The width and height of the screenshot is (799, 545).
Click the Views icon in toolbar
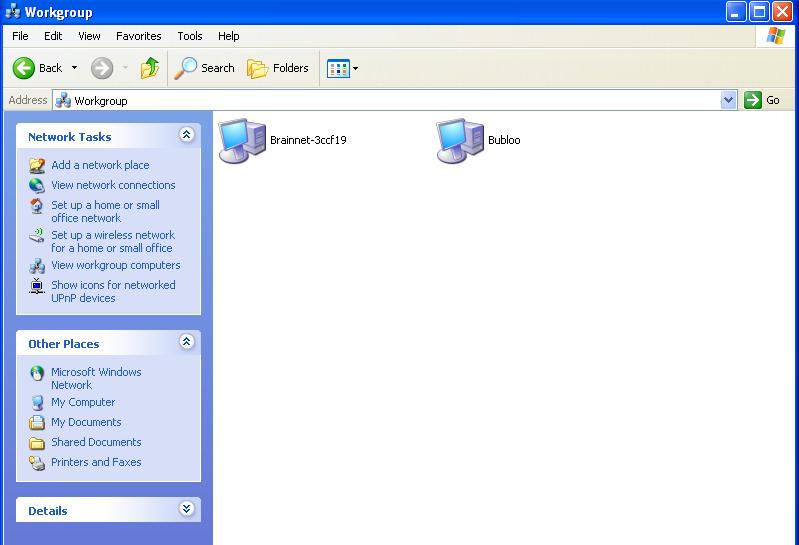[338, 68]
